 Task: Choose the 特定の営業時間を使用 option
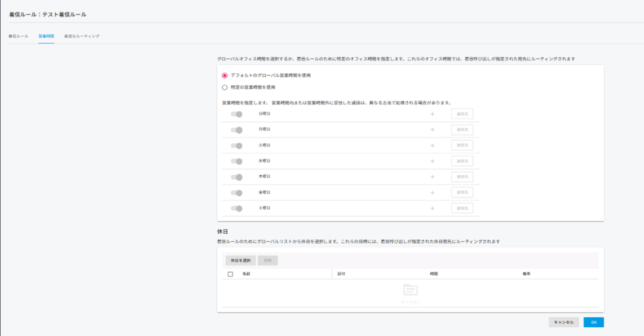click(x=225, y=87)
